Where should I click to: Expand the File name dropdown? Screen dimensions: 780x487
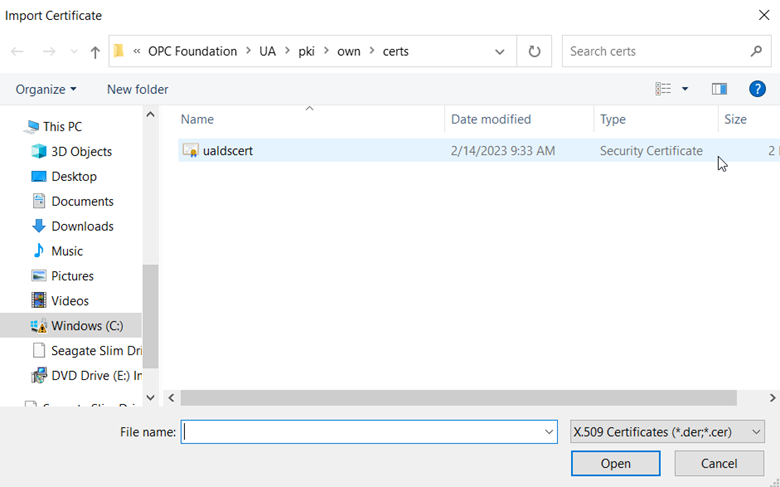click(549, 432)
